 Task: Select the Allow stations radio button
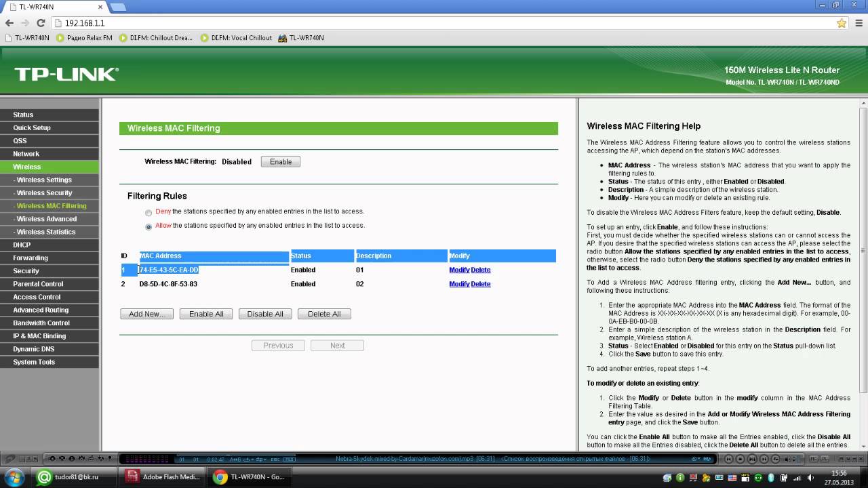pos(149,227)
